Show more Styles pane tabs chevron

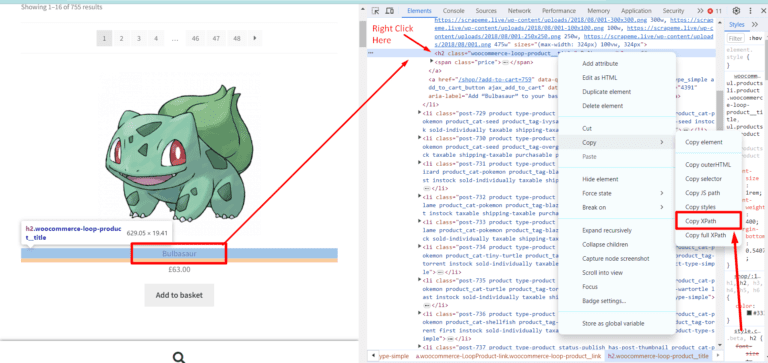click(x=755, y=24)
